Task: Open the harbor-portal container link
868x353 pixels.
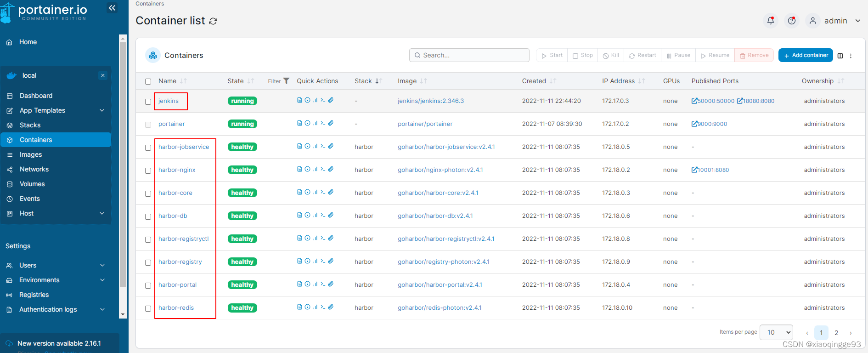Action: [x=177, y=285]
